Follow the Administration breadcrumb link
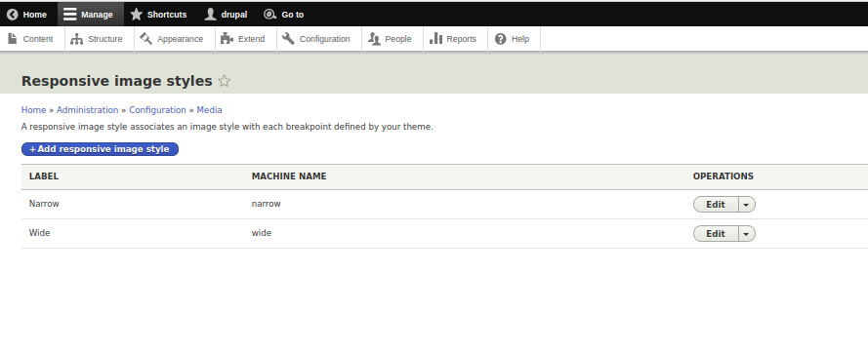 (88, 110)
